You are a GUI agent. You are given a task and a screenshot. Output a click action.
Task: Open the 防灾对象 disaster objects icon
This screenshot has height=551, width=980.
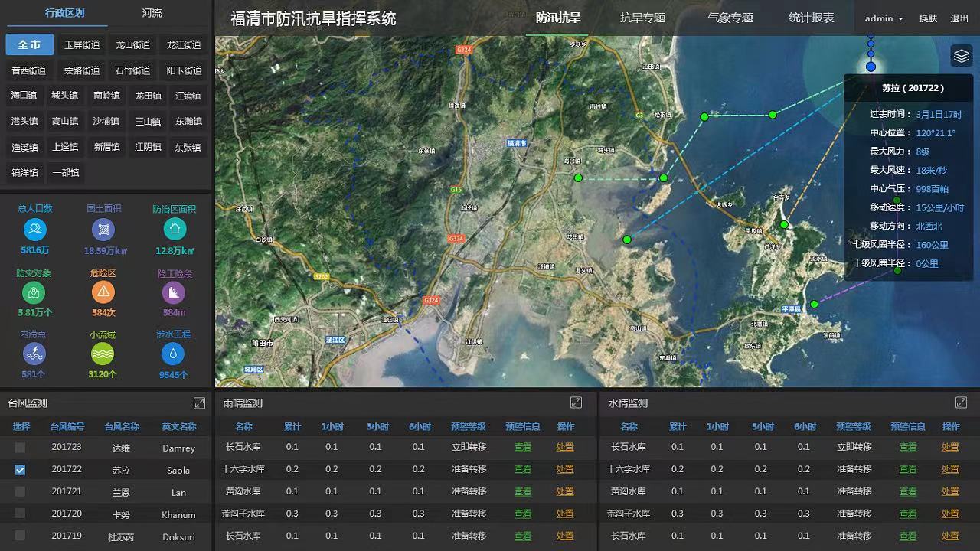34,292
